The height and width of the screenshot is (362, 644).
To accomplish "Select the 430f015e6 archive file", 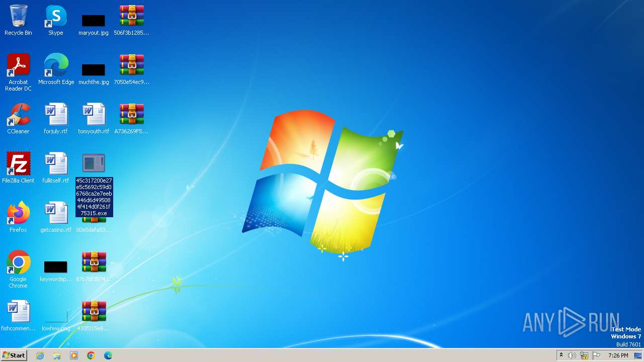I will tap(94, 316).
